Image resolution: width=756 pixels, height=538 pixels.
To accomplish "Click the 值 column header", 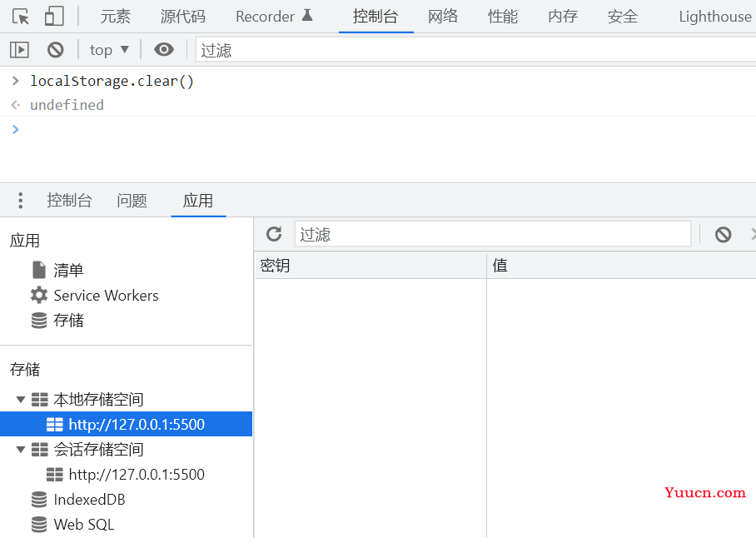I will 621,266.
